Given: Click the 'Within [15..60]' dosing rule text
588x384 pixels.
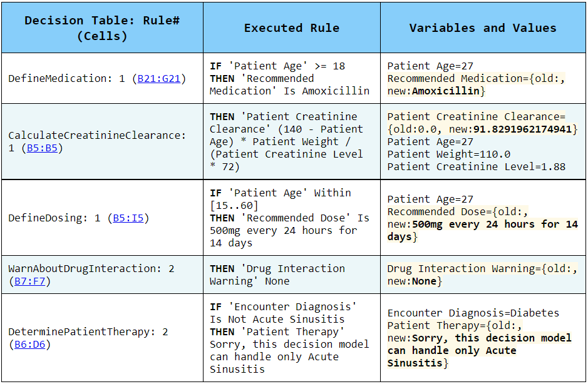Looking at the screenshot, I should [281, 200].
